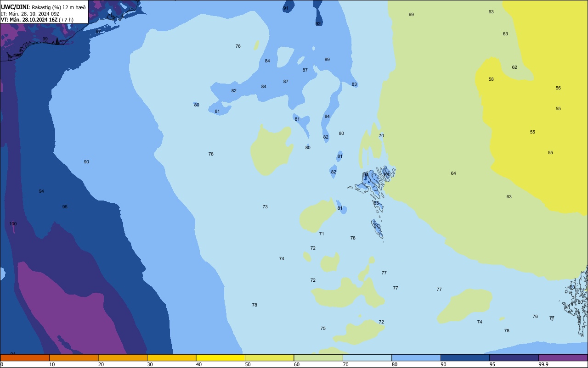The width and height of the screenshot is (588, 368).
Task: Click the 60–70 light green legend swatch
Action: 318,357
